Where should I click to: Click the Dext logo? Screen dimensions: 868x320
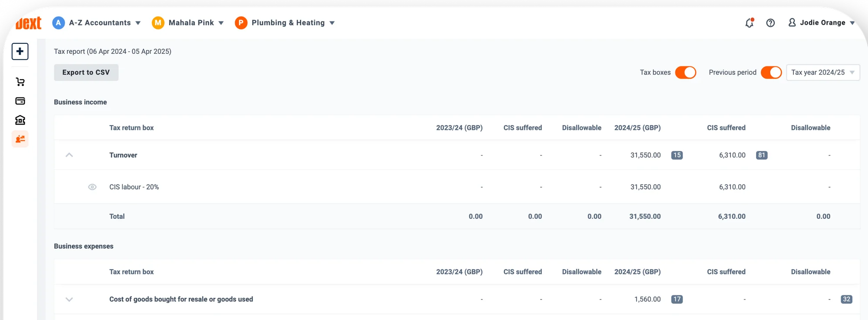point(29,23)
